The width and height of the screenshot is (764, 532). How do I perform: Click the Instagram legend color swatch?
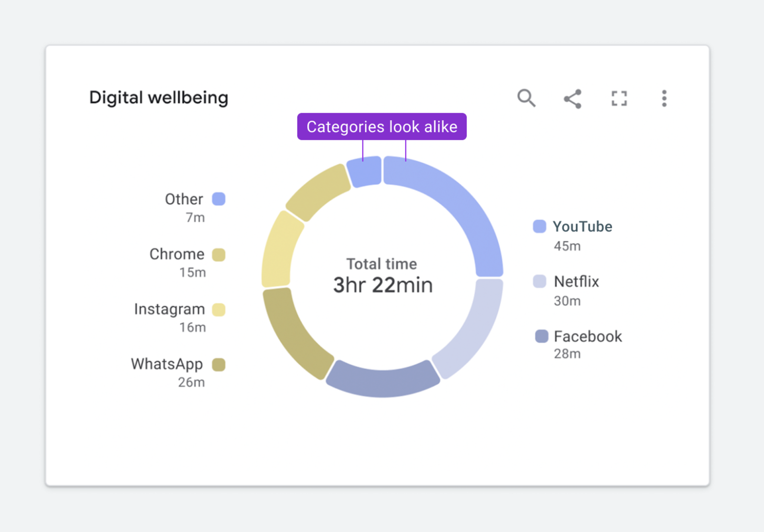coord(219,309)
